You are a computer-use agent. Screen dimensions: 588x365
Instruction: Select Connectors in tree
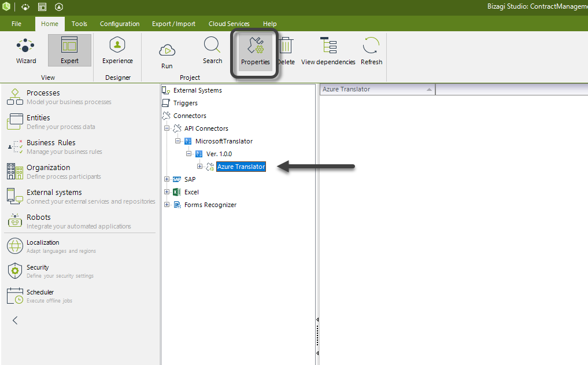pos(190,116)
